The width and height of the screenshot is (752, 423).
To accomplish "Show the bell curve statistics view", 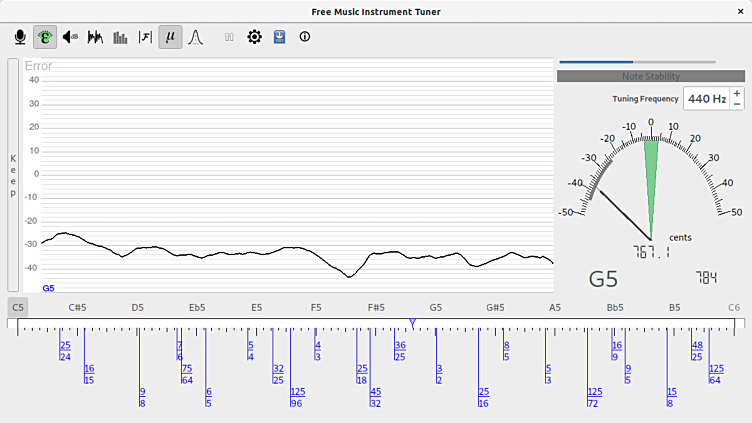I will [x=196, y=38].
